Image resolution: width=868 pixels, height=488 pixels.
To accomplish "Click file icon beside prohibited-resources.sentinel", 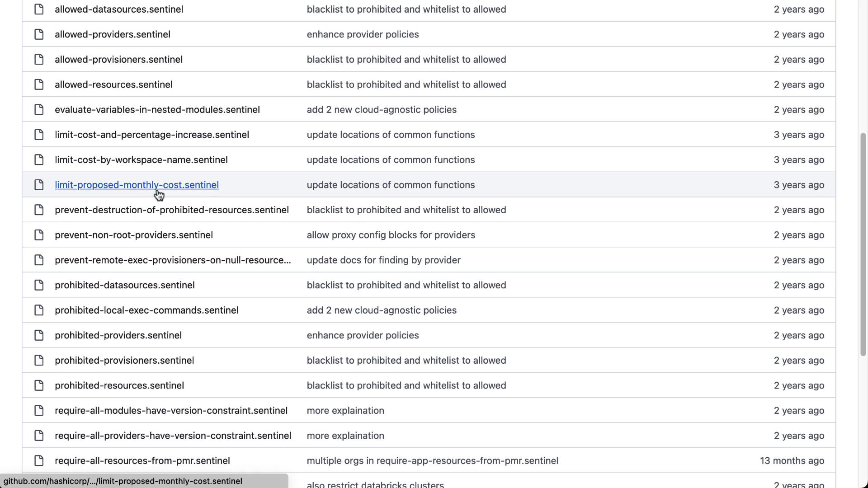I will click(x=39, y=385).
